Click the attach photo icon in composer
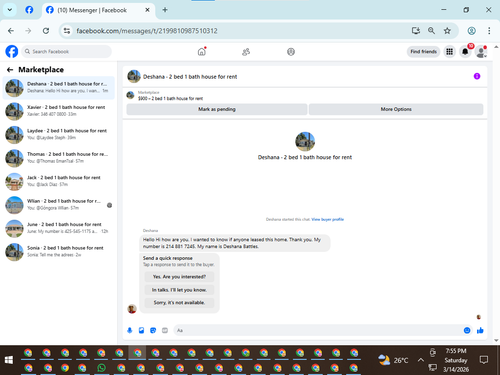The image size is (500, 375). click(x=141, y=330)
